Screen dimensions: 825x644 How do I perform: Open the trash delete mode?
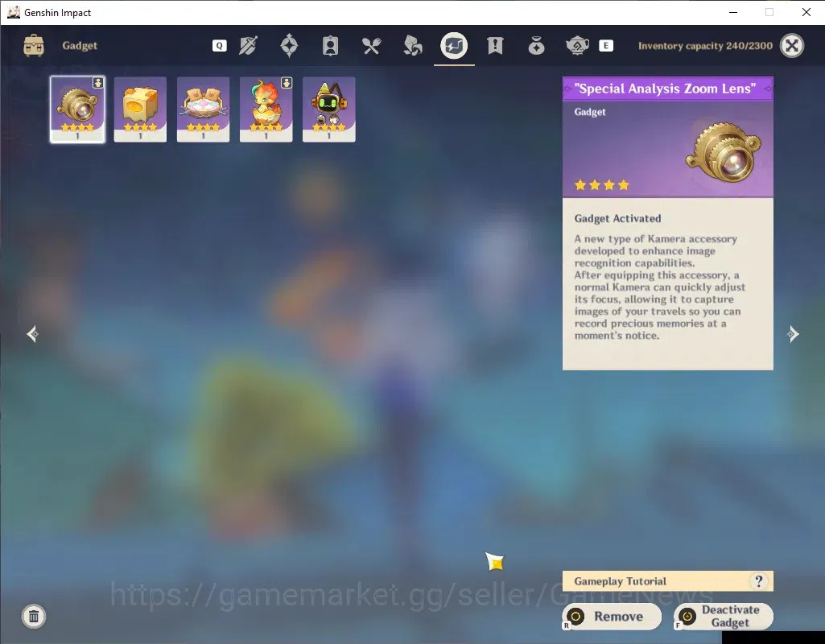34,616
